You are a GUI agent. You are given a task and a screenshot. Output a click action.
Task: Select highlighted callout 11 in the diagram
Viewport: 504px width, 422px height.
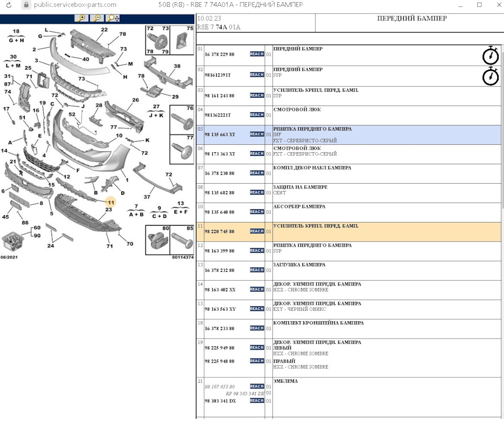click(111, 202)
